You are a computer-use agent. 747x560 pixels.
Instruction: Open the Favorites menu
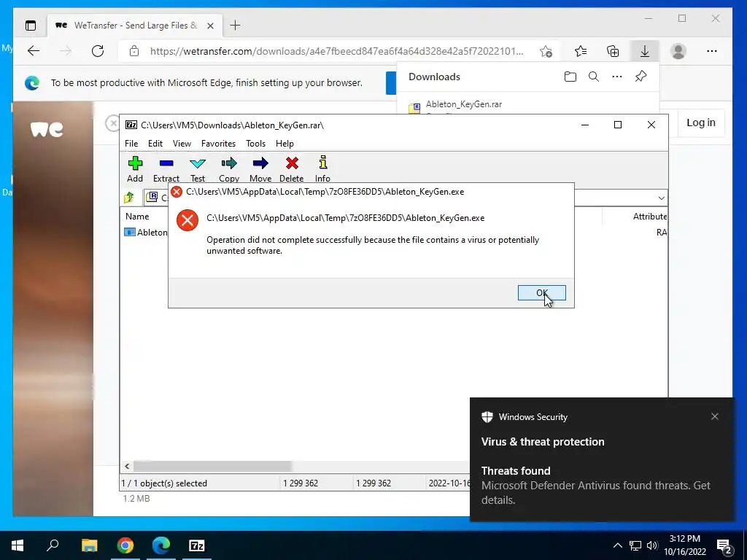tap(218, 144)
